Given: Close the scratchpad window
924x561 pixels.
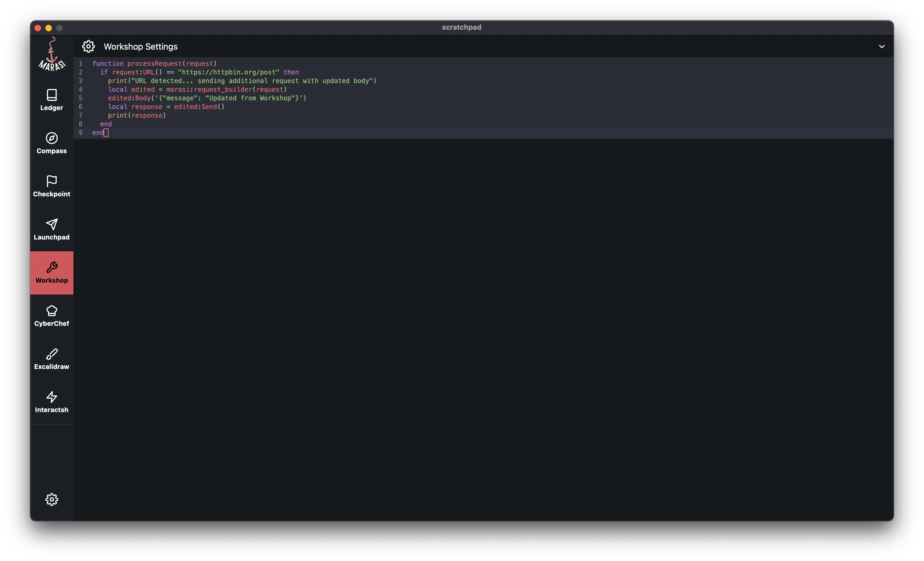Looking at the screenshot, I should tap(38, 28).
